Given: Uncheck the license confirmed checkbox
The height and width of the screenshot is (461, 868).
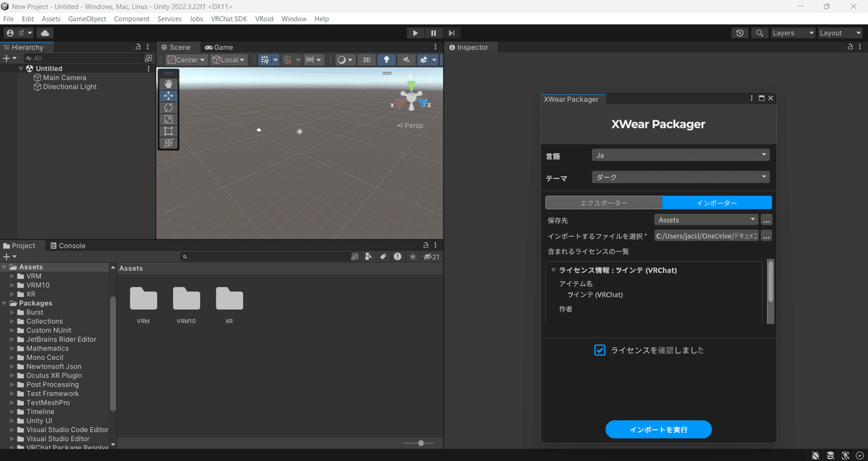Looking at the screenshot, I should coord(600,350).
